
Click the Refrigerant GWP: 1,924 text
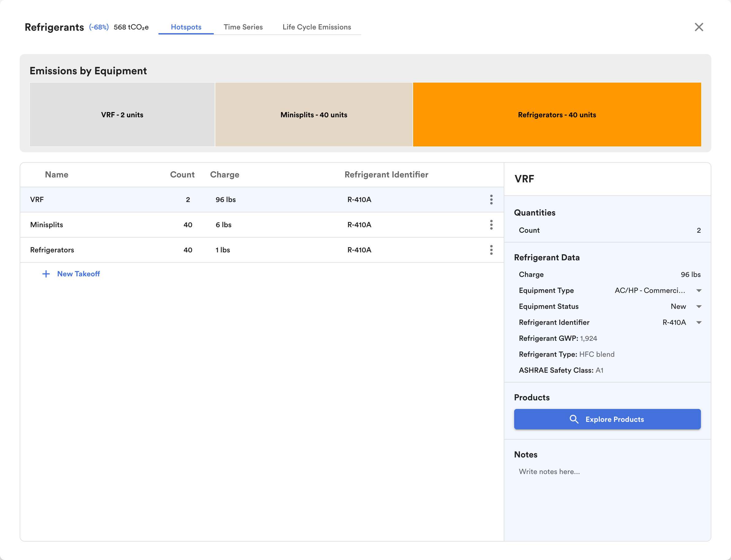click(x=558, y=338)
